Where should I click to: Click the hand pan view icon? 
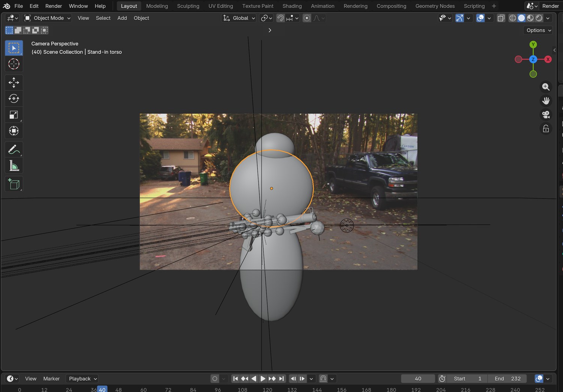546,101
